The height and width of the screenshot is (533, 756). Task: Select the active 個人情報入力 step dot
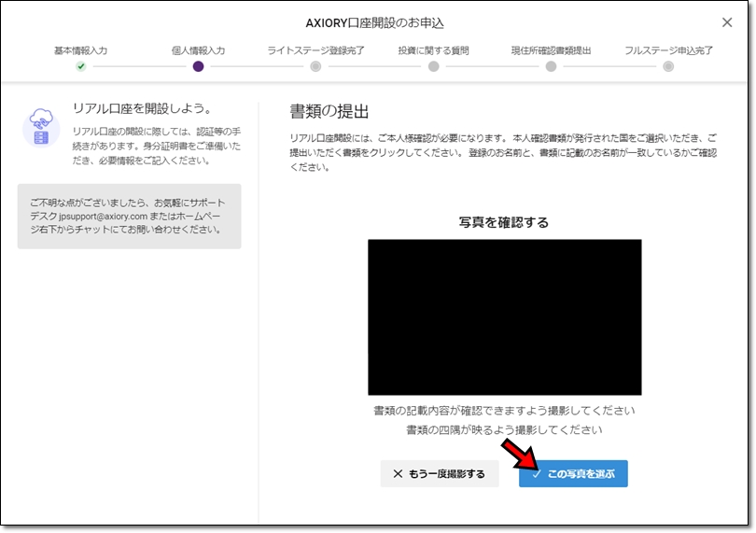198,66
